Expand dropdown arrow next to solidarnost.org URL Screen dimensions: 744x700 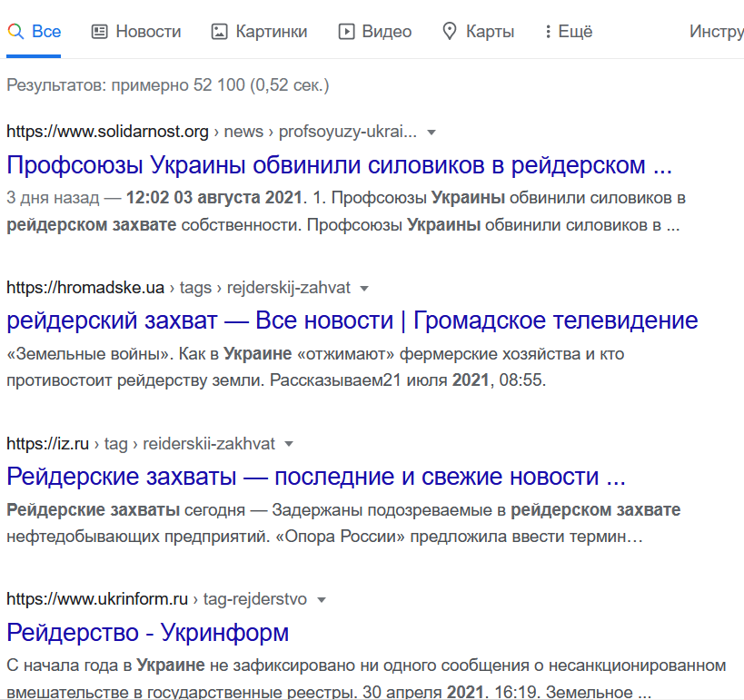coord(432,133)
